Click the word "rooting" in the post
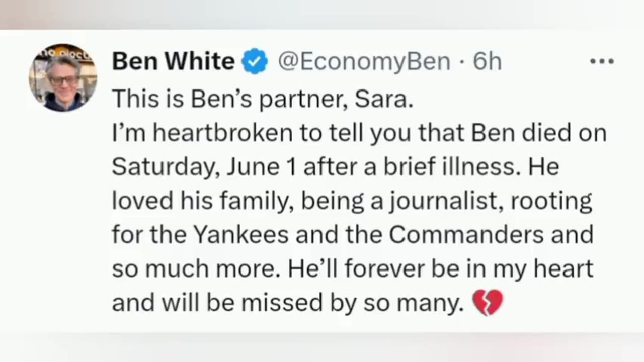The image size is (644, 362). 551,201
